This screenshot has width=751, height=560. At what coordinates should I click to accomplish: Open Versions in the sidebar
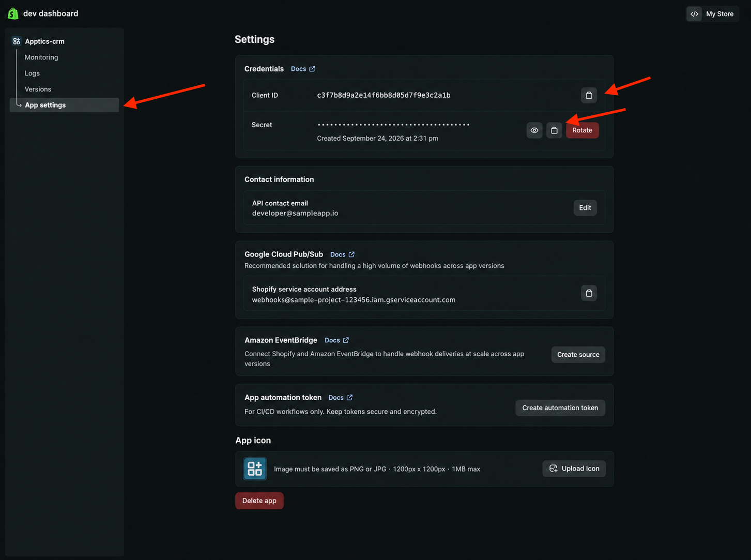point(38,89)
